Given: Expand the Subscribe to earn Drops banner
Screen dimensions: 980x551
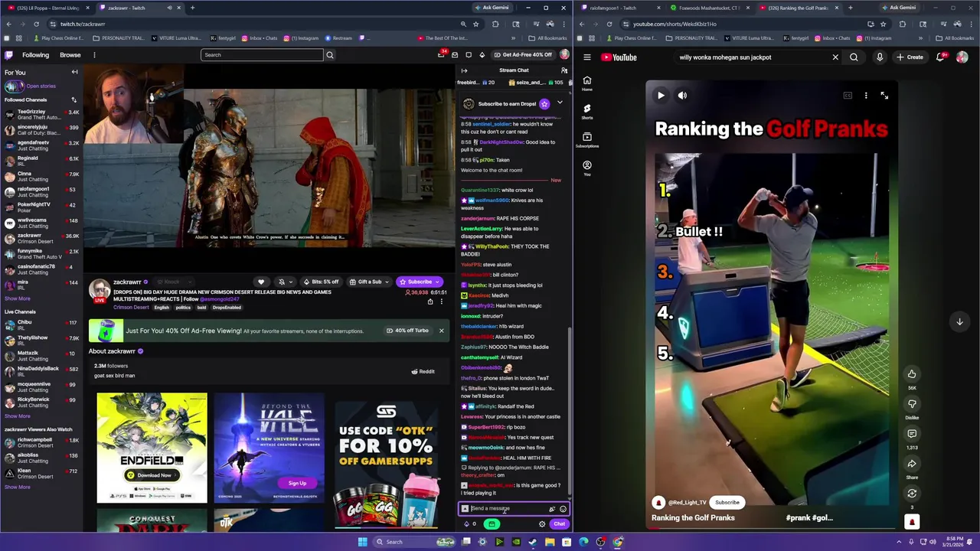Looking at the screenshot, I should (560, 103).
